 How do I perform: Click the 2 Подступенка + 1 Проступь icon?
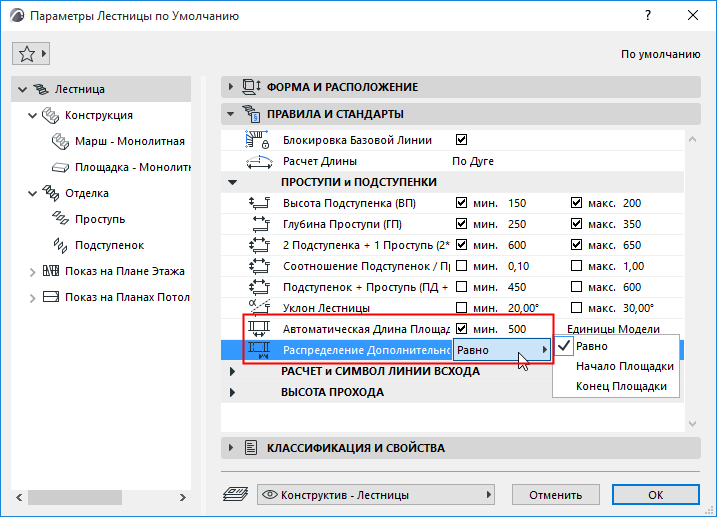pos(259,245)
